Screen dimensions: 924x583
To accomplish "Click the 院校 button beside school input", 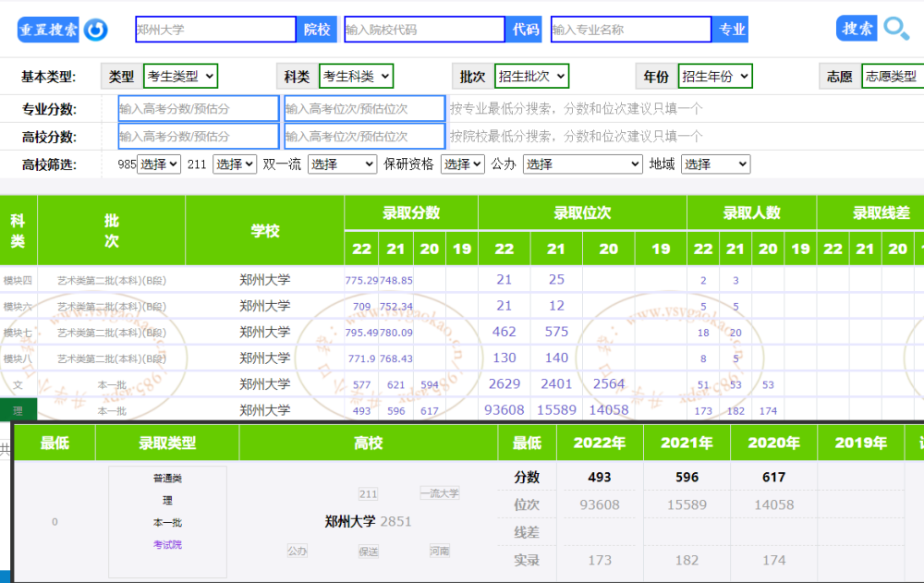I will pos(316,30).
